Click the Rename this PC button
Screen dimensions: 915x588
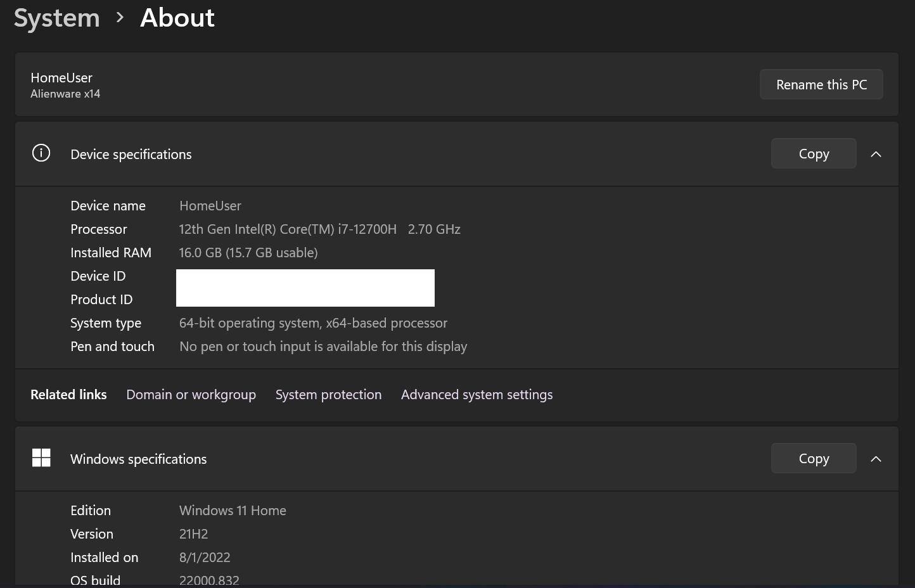(821, 84)
